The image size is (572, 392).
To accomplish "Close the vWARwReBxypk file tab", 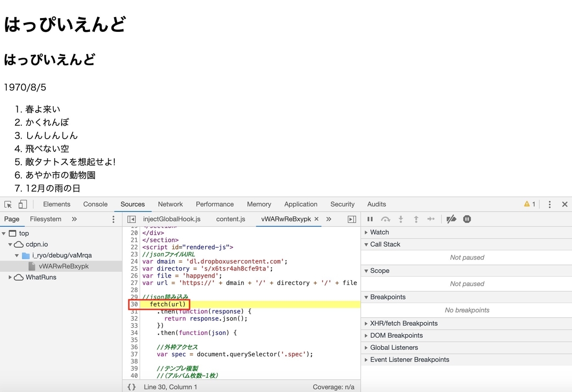I will [x=317, y=219].
